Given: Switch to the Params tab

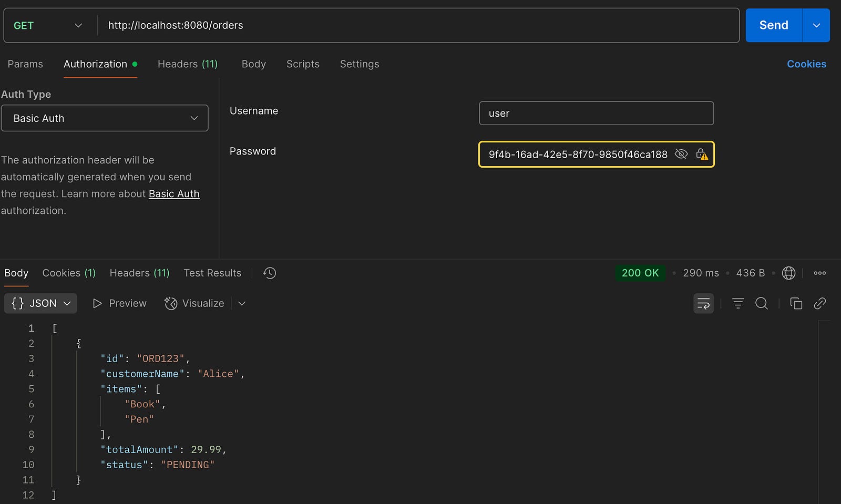Looking at the screenshot, I should point(25,64).
